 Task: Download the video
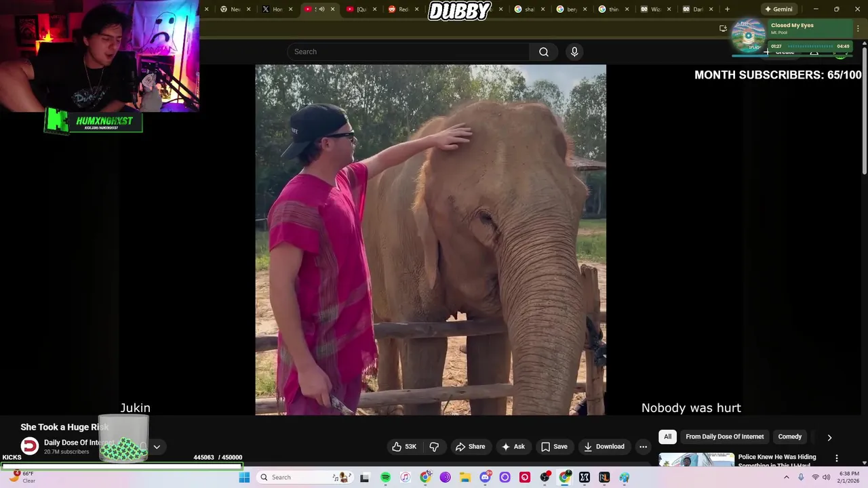click(x=604, y=447)
